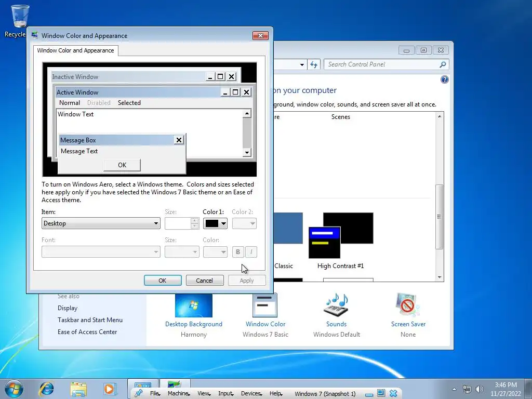Screen dimensions: 532x399
Task: Click the volume speaker tray icon
Action: pos(479,389)
